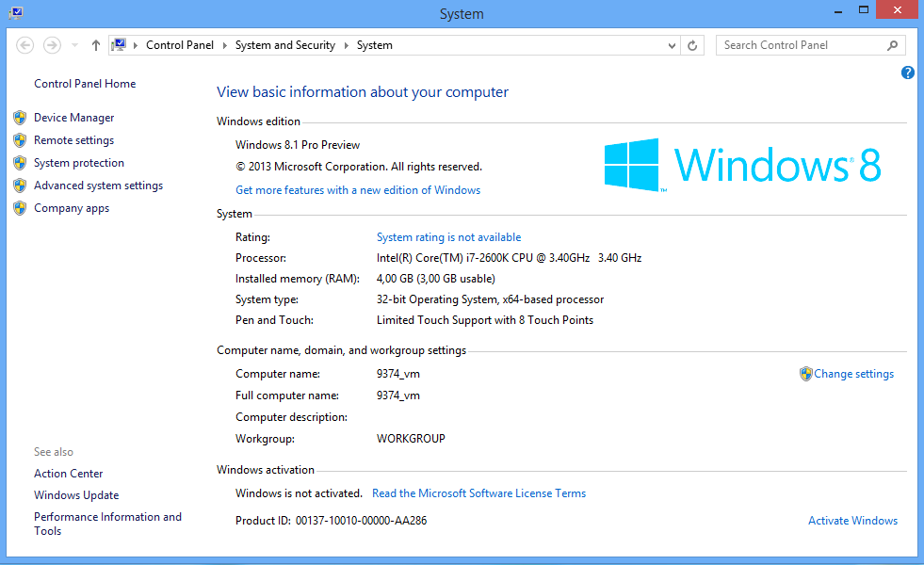Click the Help question mark icon
Viewport: 924px width, 565px height.
tap(907, 72)
